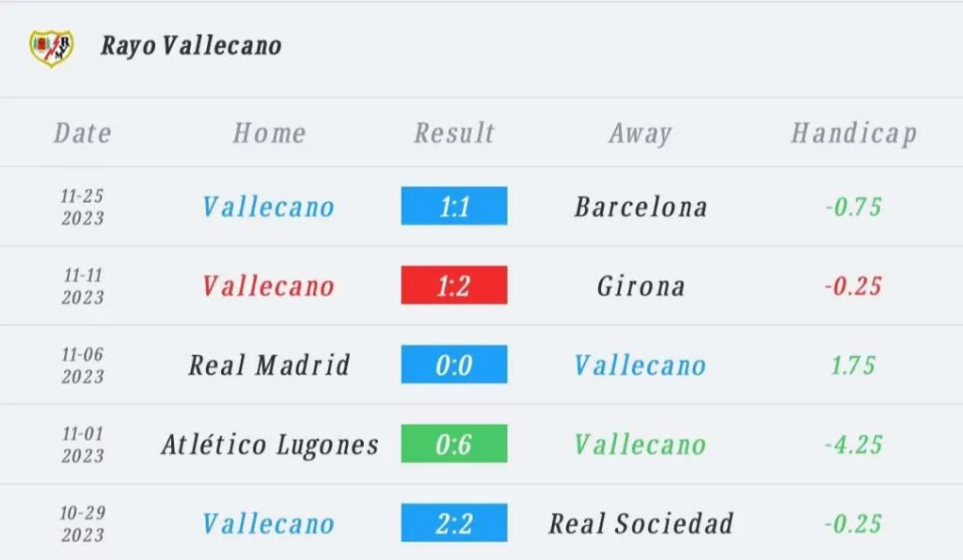Screen dimensions: 963x560
Task: Open the Rayo Vallecano team title
Action: (x=191, y=45)
